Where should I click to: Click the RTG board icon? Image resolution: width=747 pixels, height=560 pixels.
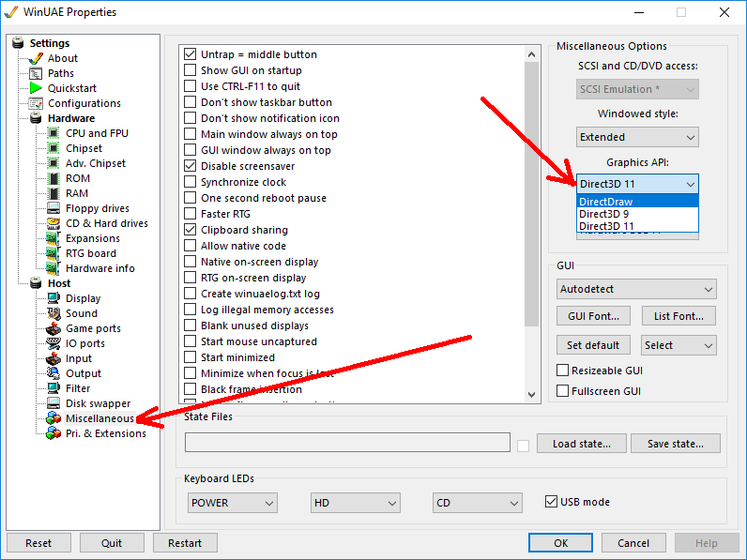(53, 253)
